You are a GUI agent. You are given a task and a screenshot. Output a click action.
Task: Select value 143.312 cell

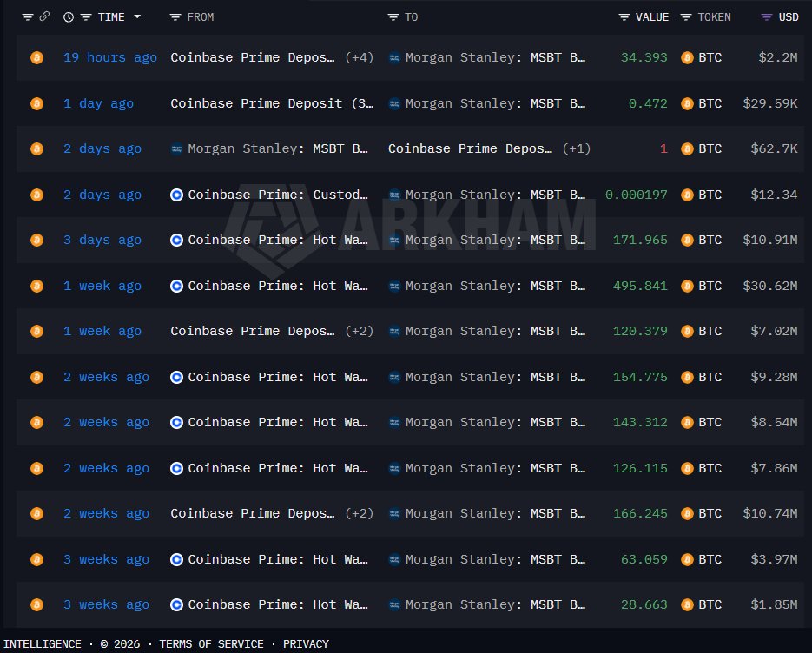click(x=640, y=423)
